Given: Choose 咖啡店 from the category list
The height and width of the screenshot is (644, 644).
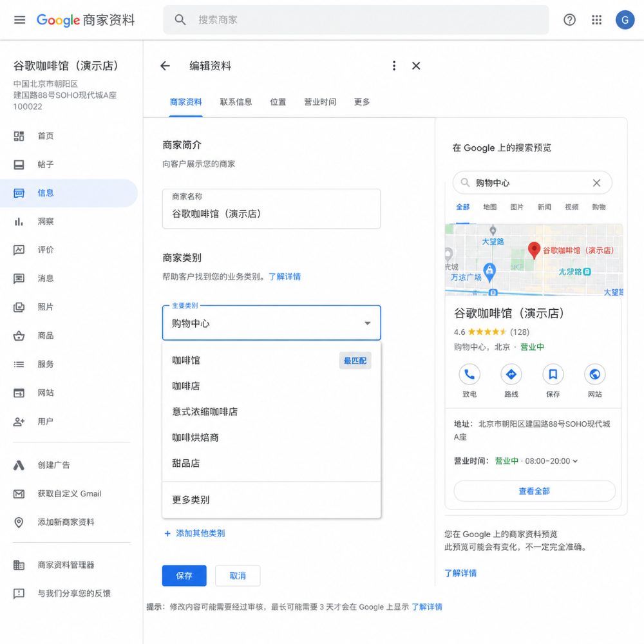Looking at the screenshot, I should [x=272, y=386].
